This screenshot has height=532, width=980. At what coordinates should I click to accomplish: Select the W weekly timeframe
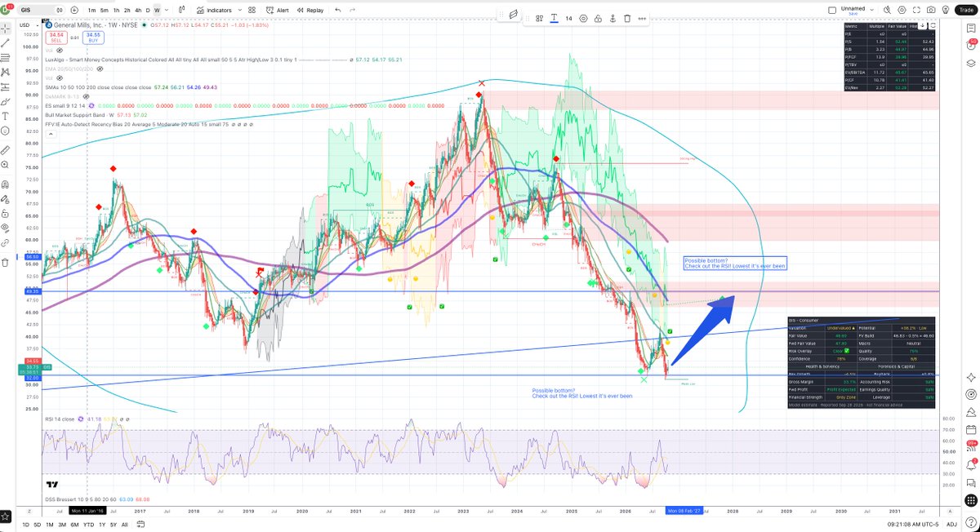(157, 10)
